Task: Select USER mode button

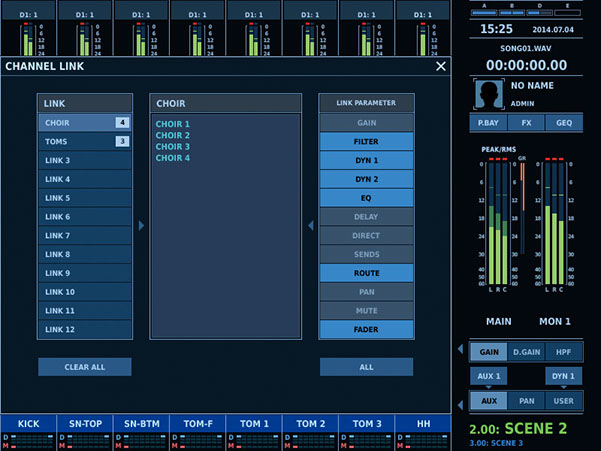Action: [563, 401]
